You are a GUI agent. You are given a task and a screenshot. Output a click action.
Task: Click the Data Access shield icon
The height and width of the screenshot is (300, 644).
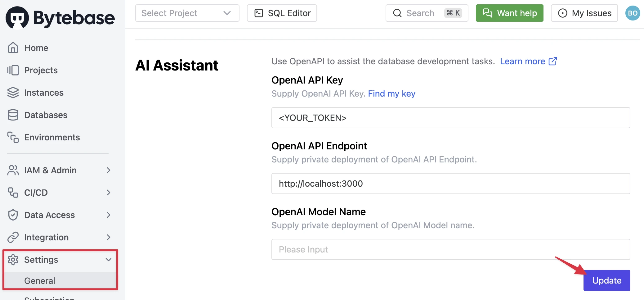pyautogui.click(x=13, y=215)
